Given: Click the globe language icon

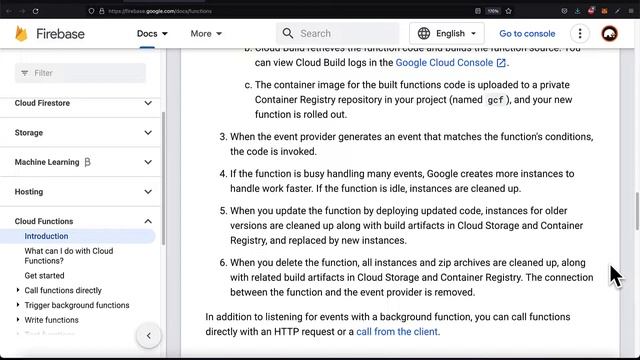Looking at the screenshot, I should coord(424,33).
